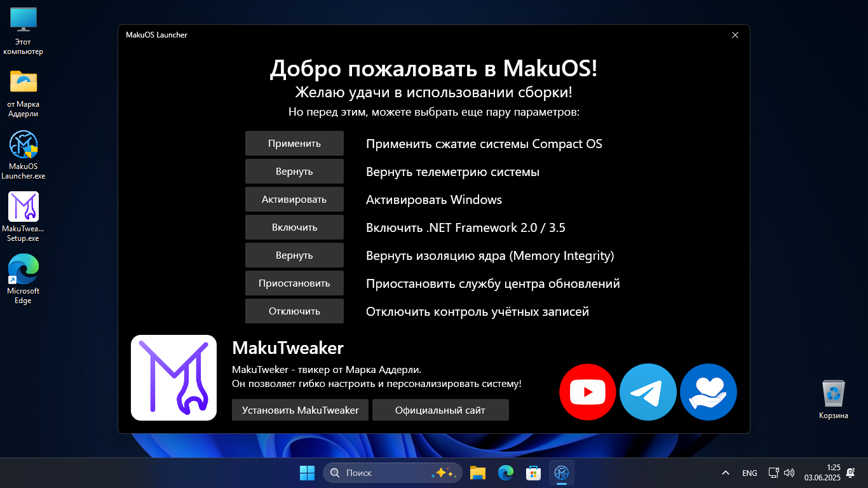Click "Вернуть телеметрию системы" text
Viewport: 868px width, 488px height.
(x=452, y=172)
